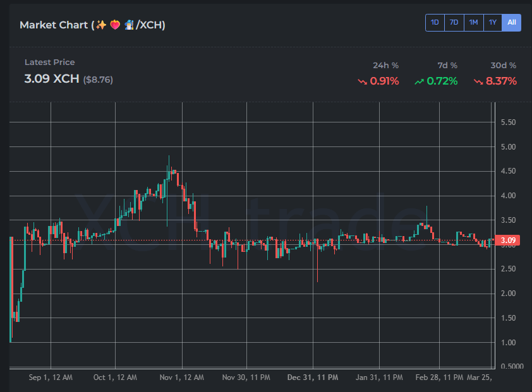Switch chart range to 7D
532x392 pixels.
click(454, 23)
